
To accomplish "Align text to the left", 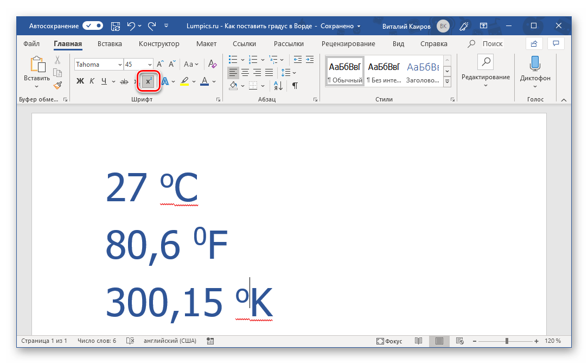I will (x=233, y=72).
